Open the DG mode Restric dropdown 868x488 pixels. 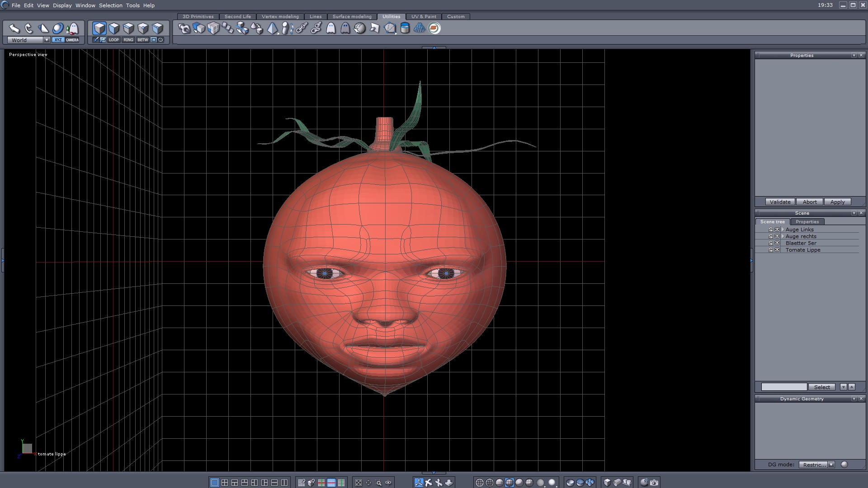(831, 465)
